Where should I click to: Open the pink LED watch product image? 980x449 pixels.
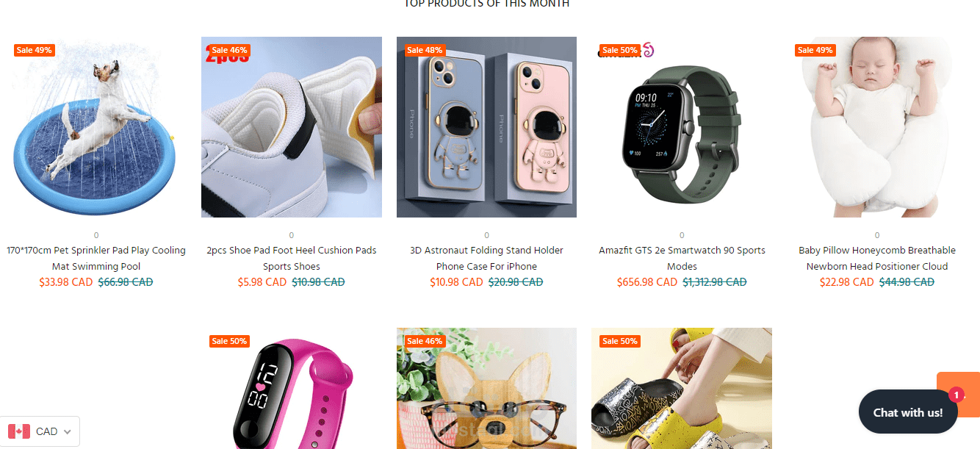(292, 389)
